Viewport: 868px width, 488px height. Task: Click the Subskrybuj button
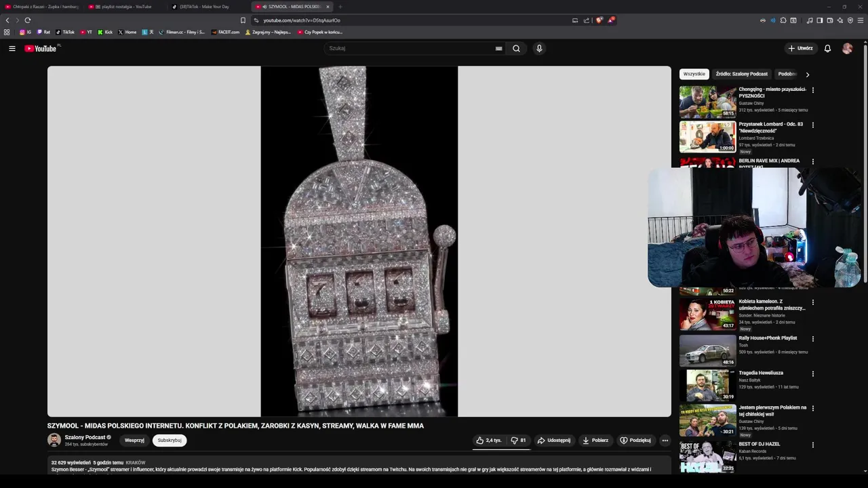(x=170, y=440)
